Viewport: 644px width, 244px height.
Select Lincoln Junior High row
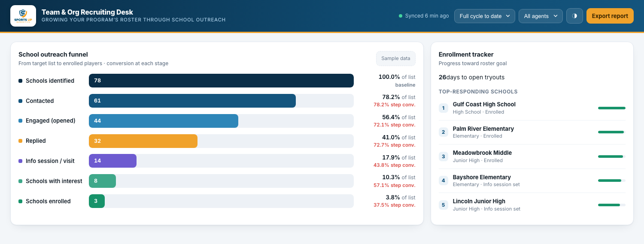tap(532, 205)
